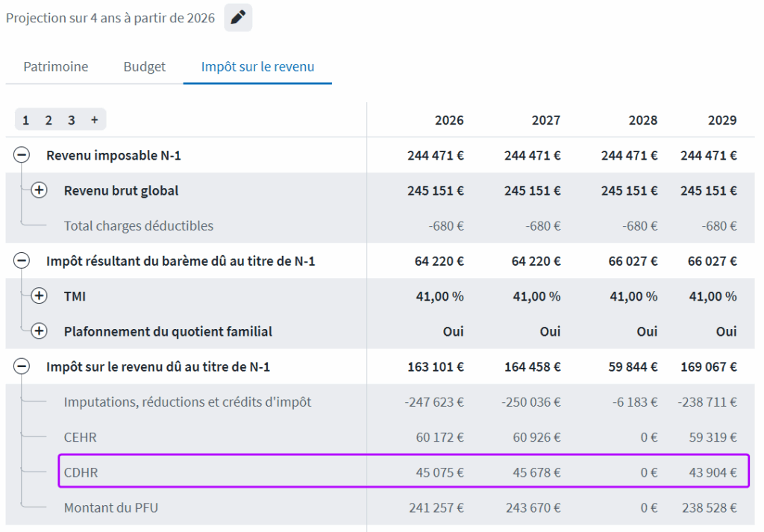Click the 2026 column header

(449, 120)
